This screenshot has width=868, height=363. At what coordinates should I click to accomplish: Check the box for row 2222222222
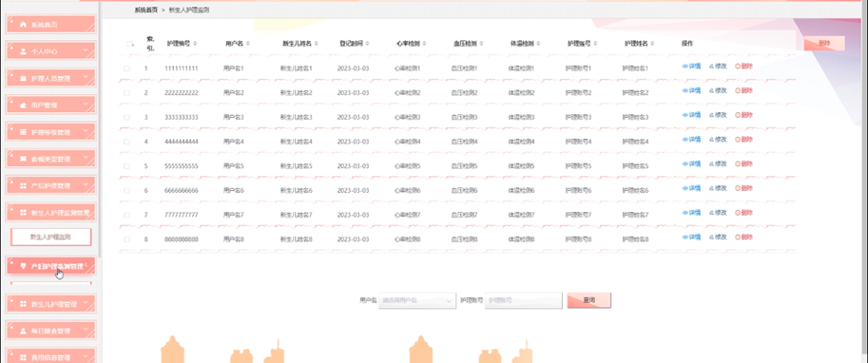(126, 93)
